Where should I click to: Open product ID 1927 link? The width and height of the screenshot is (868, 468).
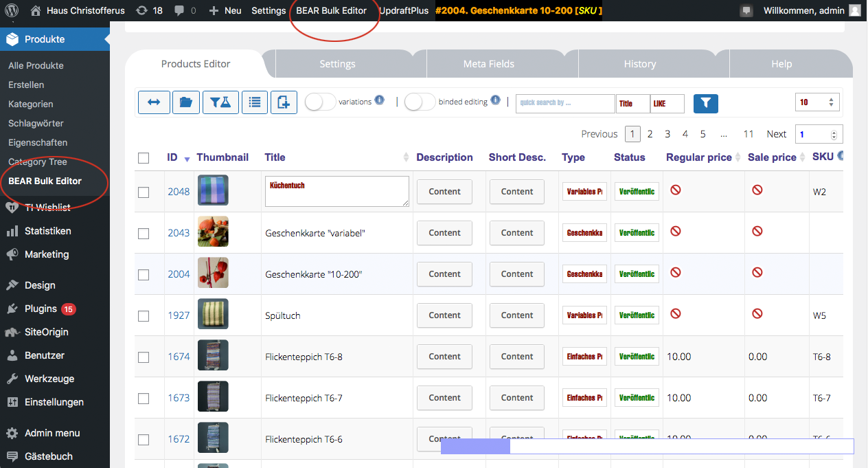coord(179,315)
